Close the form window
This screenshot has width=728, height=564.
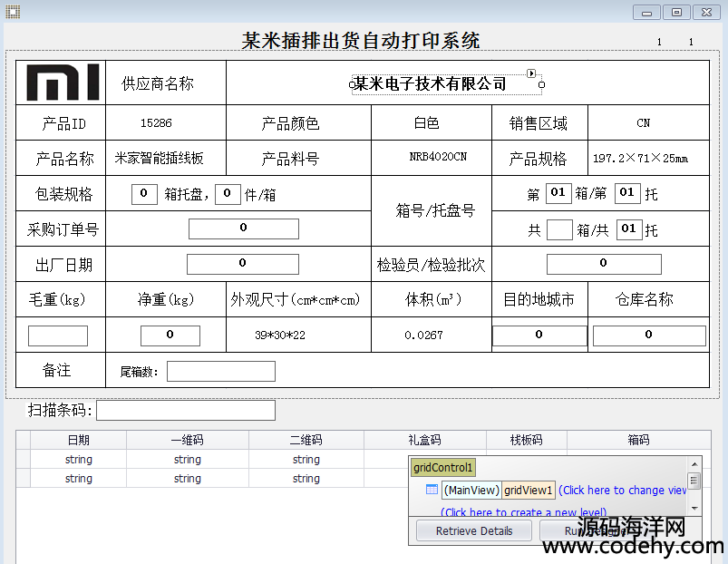pyautogui.click(x=706, y=13)
